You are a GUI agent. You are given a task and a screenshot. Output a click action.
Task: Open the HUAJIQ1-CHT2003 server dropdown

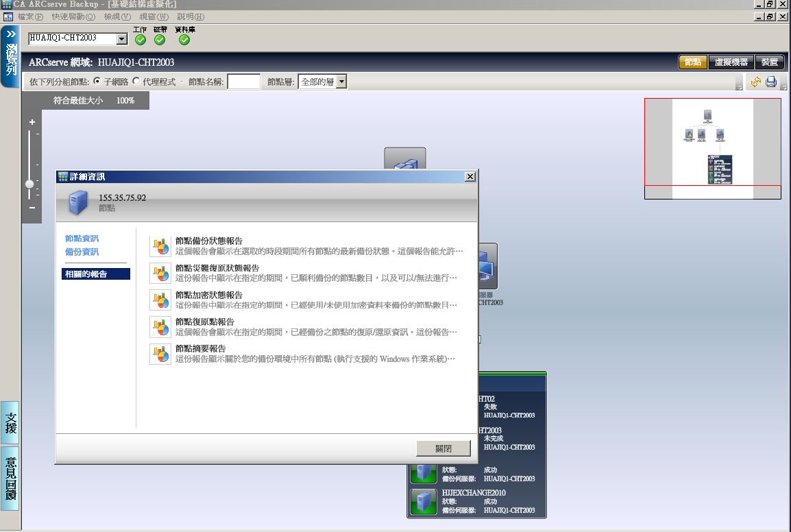(x=121, y=38)
